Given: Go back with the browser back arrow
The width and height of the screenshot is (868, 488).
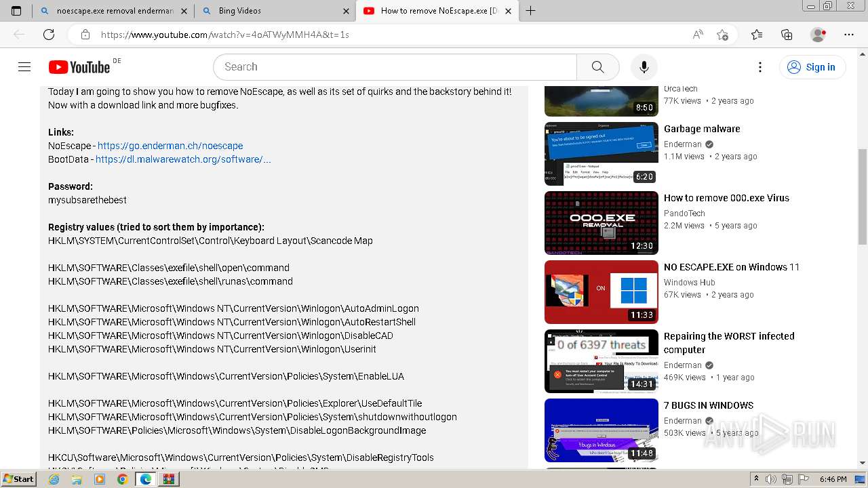Looking at the screenshot, I should pos(19,35).
